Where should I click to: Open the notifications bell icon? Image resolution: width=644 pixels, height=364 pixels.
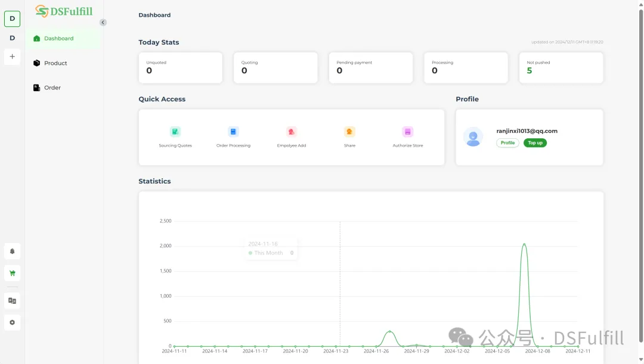pyautogui.click(x=12, y=251)
